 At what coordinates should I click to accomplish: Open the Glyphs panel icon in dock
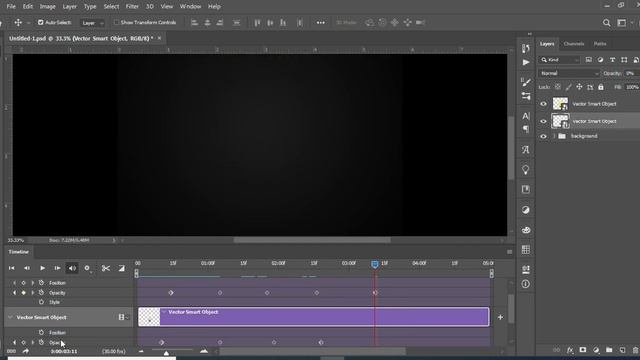(x=526, y=150)
